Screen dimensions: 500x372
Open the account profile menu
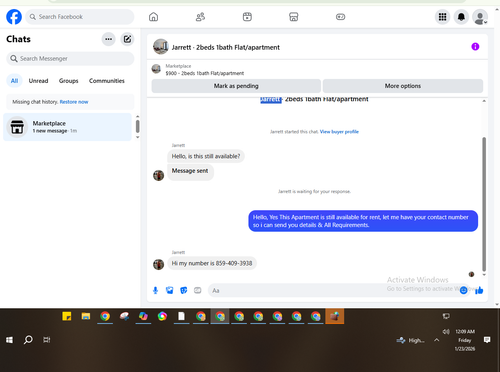pyautogui.click(x=480, y=17)
